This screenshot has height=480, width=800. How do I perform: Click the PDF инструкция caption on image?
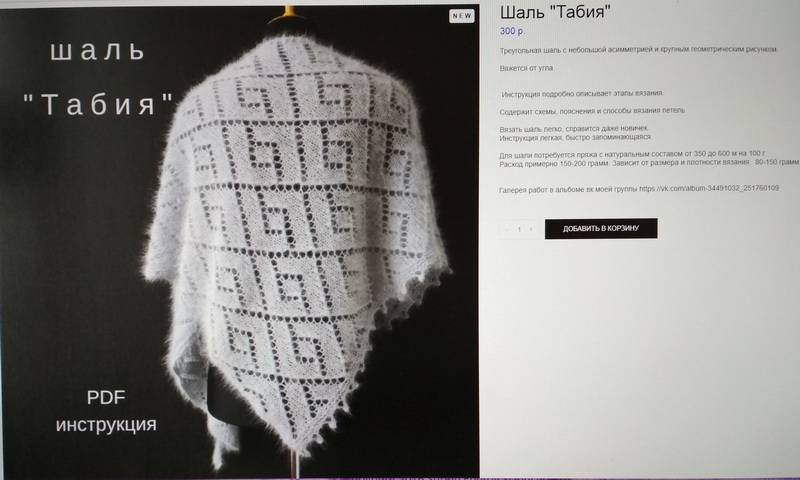106,411
